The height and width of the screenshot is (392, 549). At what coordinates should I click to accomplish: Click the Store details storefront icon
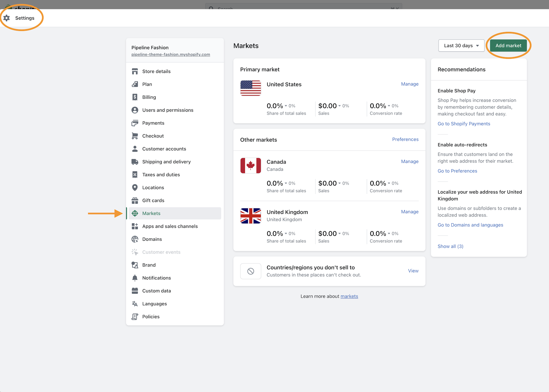(135, 71)
